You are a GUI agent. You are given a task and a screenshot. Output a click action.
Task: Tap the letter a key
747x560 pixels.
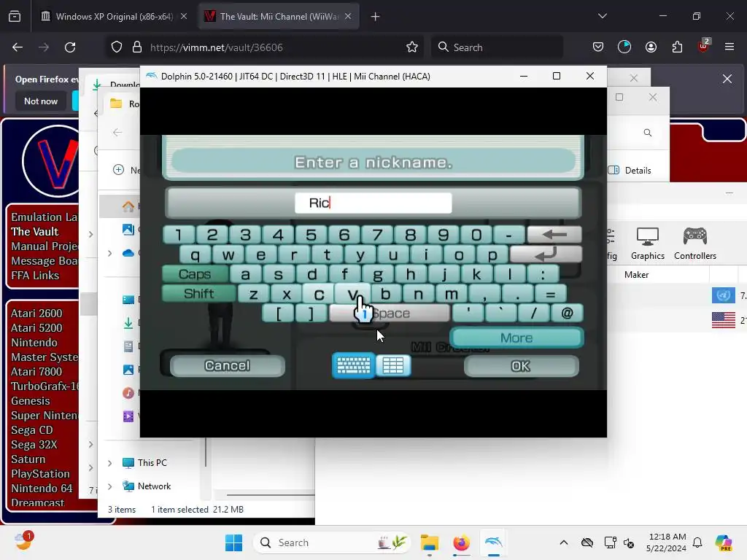[245, 274]
